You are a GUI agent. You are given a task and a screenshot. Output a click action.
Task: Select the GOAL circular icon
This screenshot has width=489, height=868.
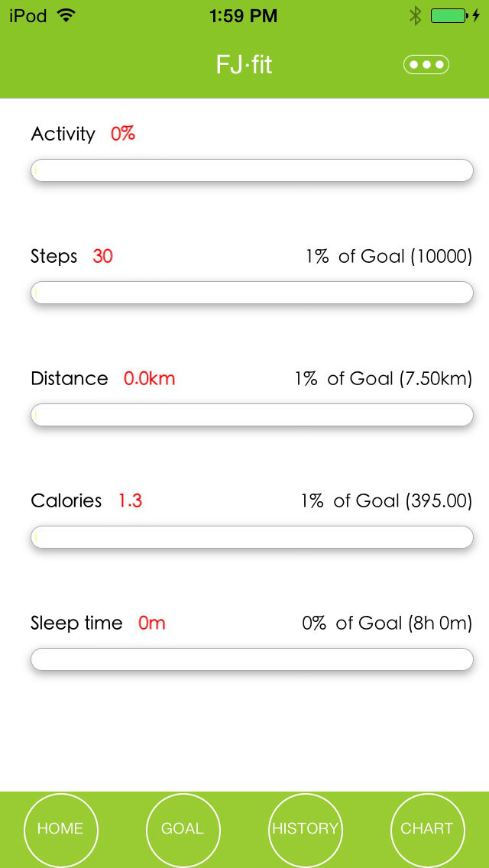[183, 829]
